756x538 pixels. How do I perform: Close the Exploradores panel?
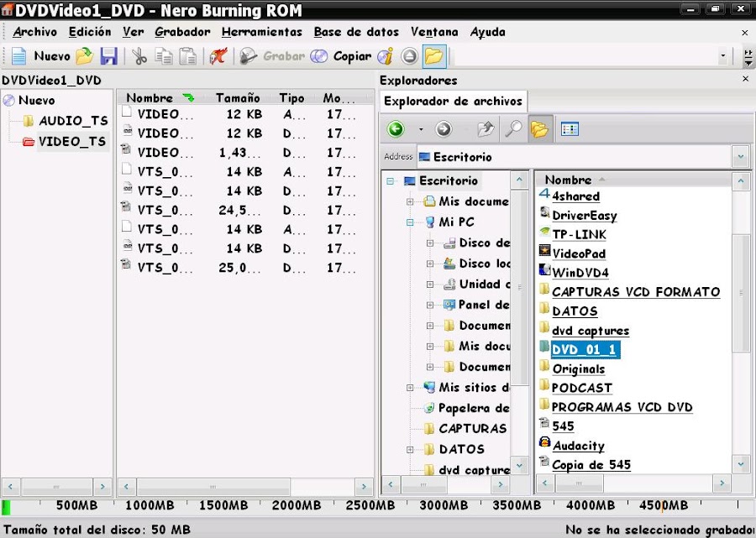tap(745, 79)
